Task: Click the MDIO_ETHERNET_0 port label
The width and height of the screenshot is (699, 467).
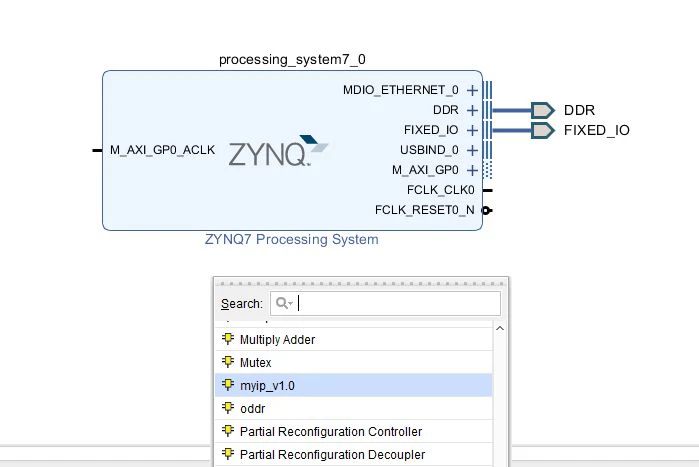Action: (x=400, y=90)
